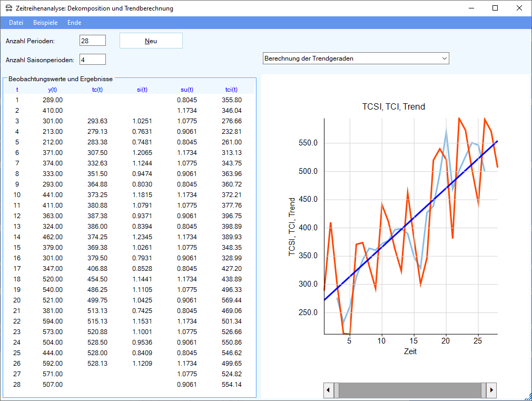Select the Ende menu item

tap(74, 23)
